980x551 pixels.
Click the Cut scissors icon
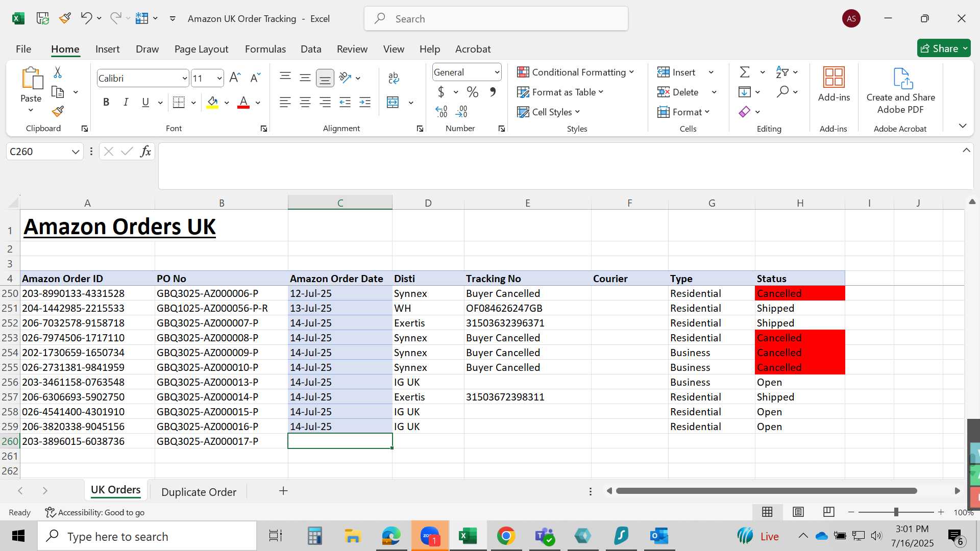coord(58,72)
